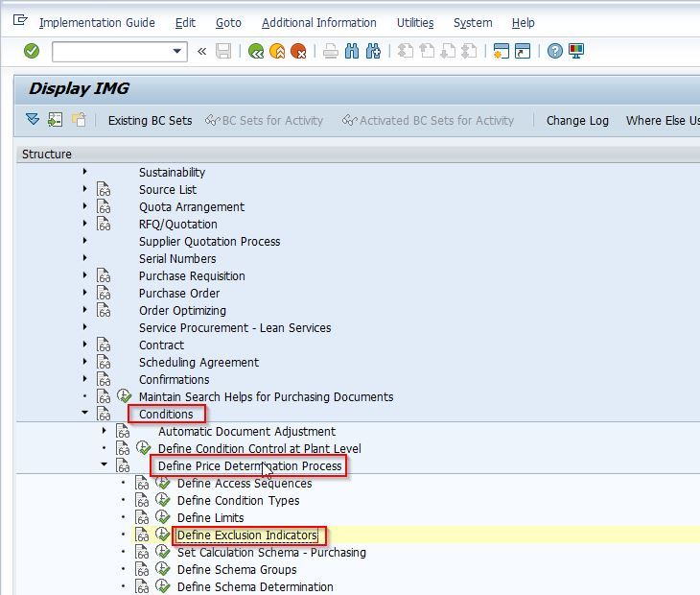The image size is (700, 595).
Task: Expand the Scheduling Agreement node
Action: [x=84, y=361]
